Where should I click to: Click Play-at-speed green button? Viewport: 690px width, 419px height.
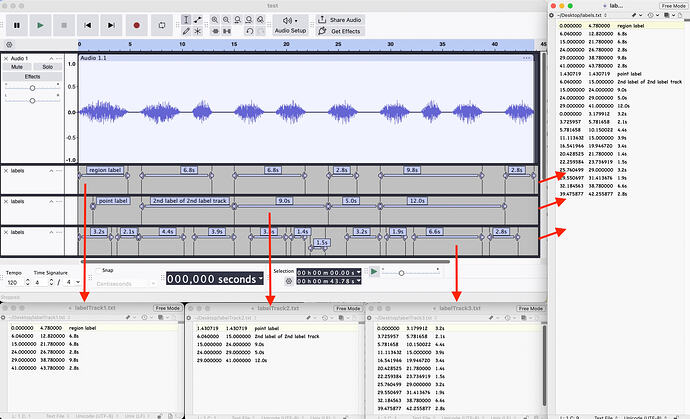(x=374, y=272)
